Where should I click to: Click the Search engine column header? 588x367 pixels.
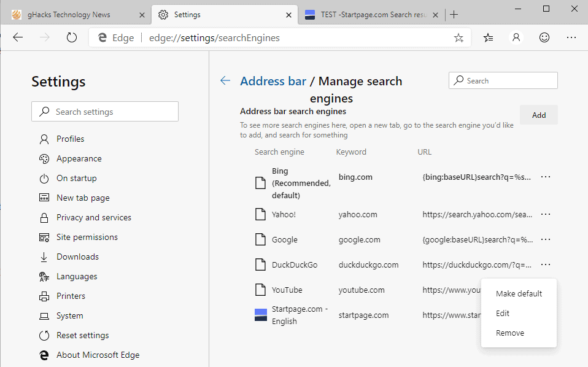(279, 152)
